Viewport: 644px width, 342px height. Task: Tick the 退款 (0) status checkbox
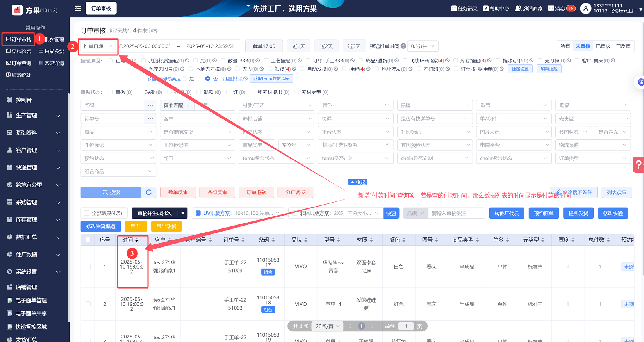(x=199, y=92)
